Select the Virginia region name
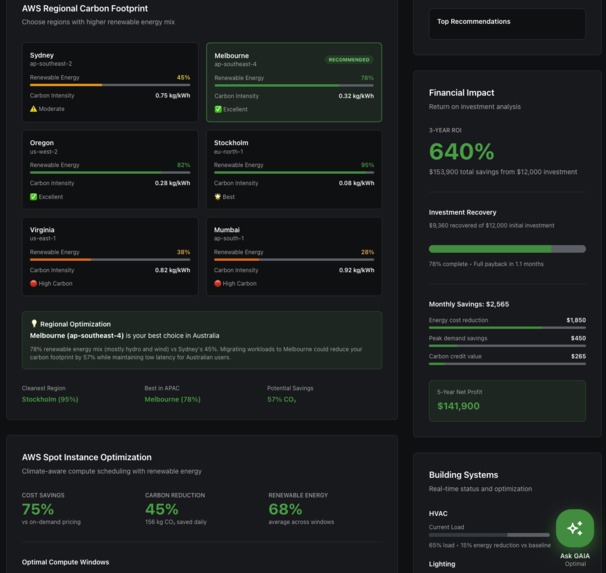This screenshot has height=573, width=606. 42,230
